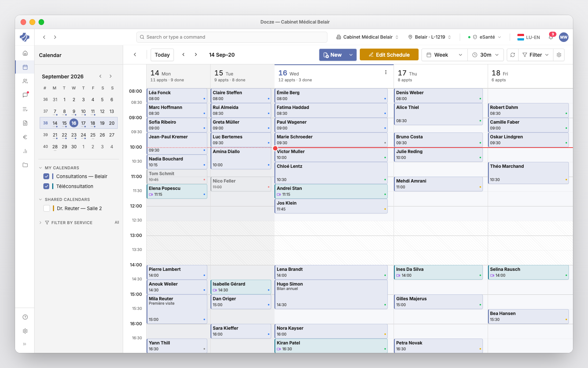The height and width of the screenshot is (368, 588).
Task: Uncheck Consultations — Belair calendar
Action: (x=46, y=176)
